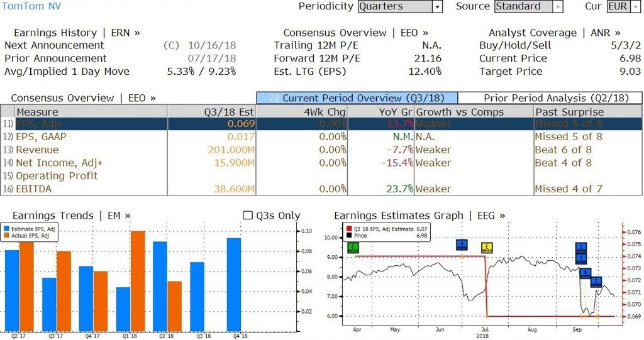Open the Source Standard dropdown
Image resolution: width=644 pixels, height=340 pixels.
coord(528,6)
